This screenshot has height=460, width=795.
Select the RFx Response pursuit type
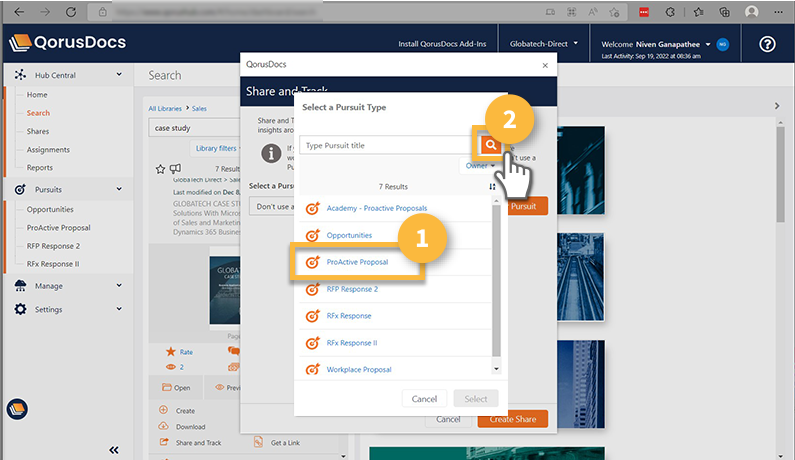tap(349, 315)
